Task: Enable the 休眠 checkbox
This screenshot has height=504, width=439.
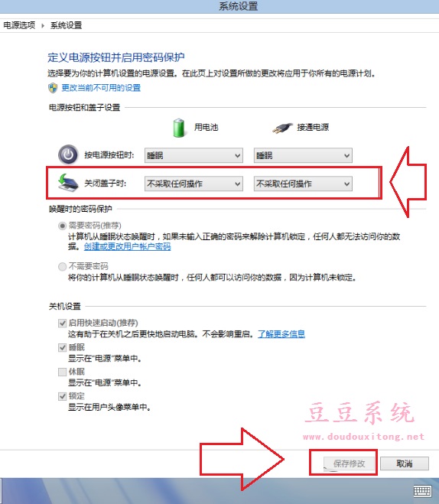Action: (63, 372)
